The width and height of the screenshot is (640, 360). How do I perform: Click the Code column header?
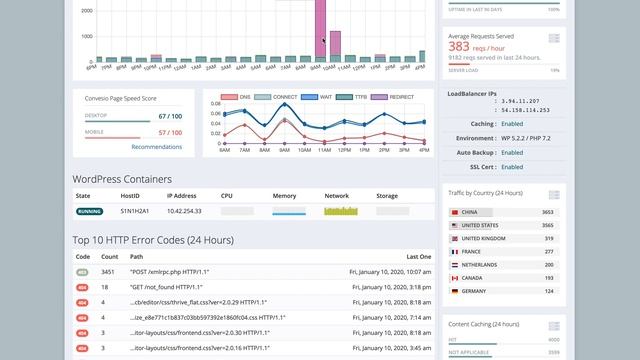[83, 257]
